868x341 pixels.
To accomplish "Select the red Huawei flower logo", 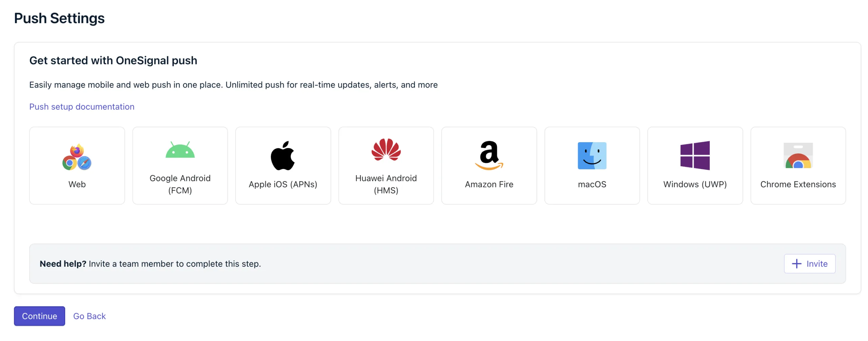I will [386, 149].
